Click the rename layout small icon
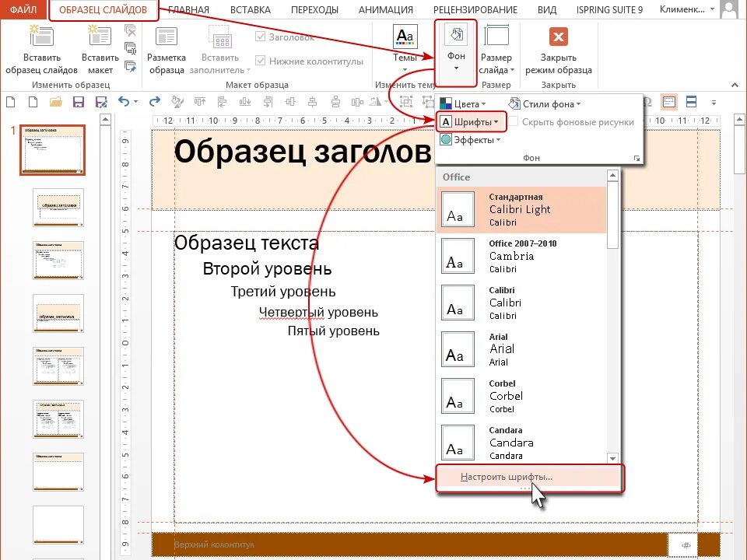747x560 pixels. 130,48
